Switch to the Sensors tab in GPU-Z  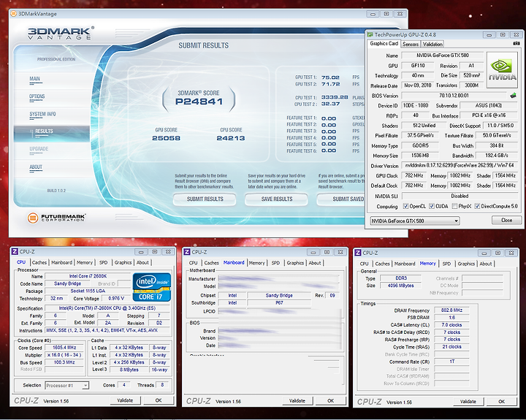411,44
